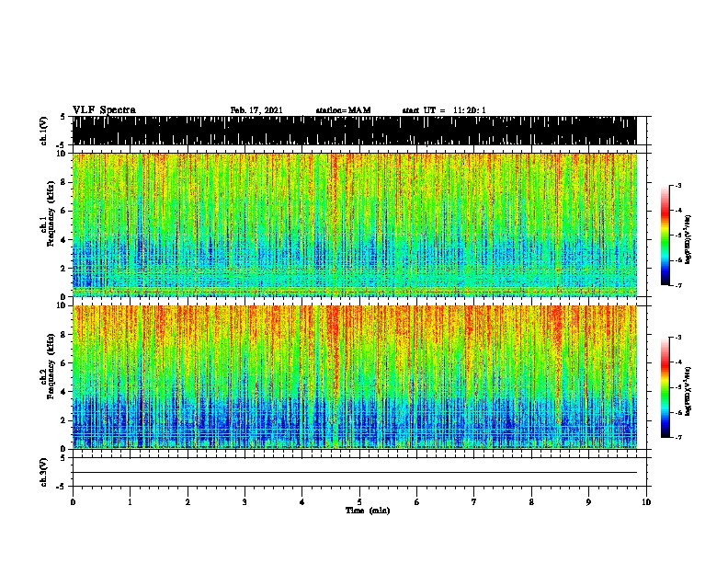Click the ch.2 spectrogram panel
This screenshot has height=563, width=728.
(354, 377)
